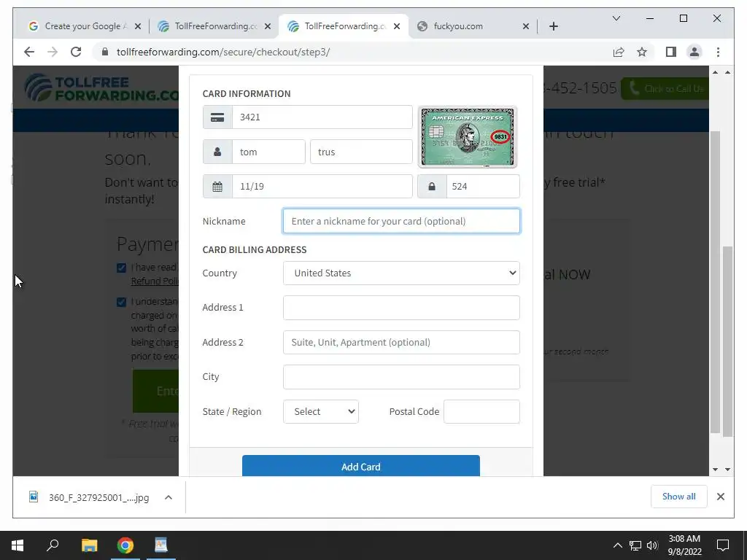The width and height of the screenshot is (747, 560).
Task: Click the padlock icon beside security code
Action: [432, 186]
